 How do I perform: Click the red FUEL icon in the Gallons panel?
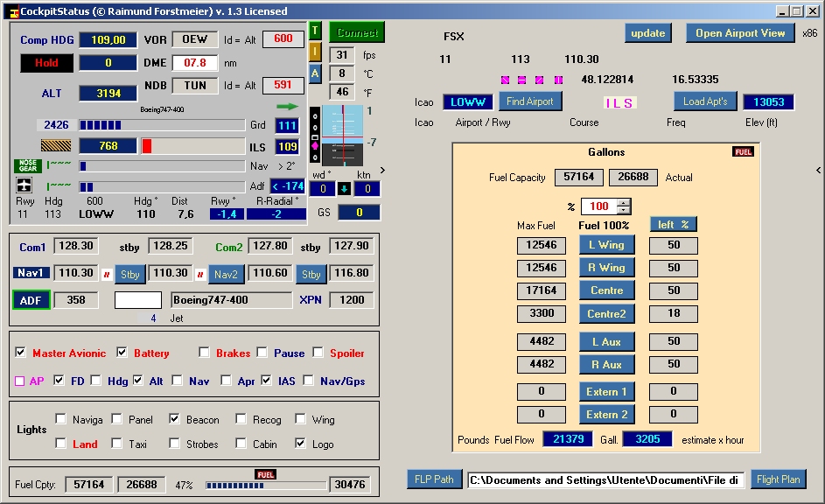click(x=743, y=151)
